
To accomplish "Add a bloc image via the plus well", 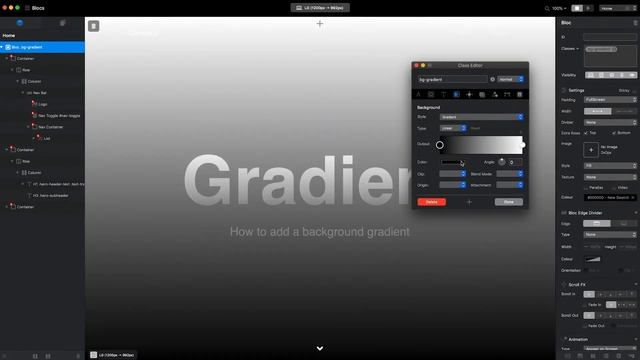I will pos(591,150).
